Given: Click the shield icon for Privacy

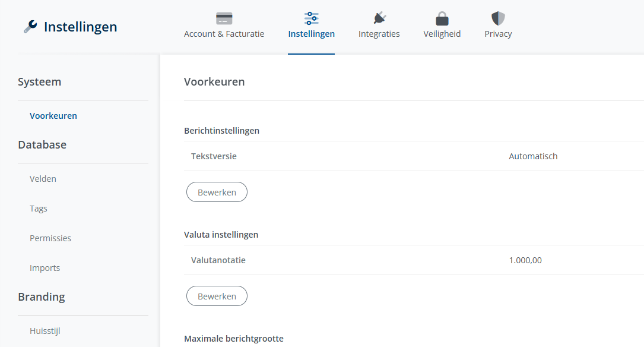Looking at the screenshot, I should point(498,18).
